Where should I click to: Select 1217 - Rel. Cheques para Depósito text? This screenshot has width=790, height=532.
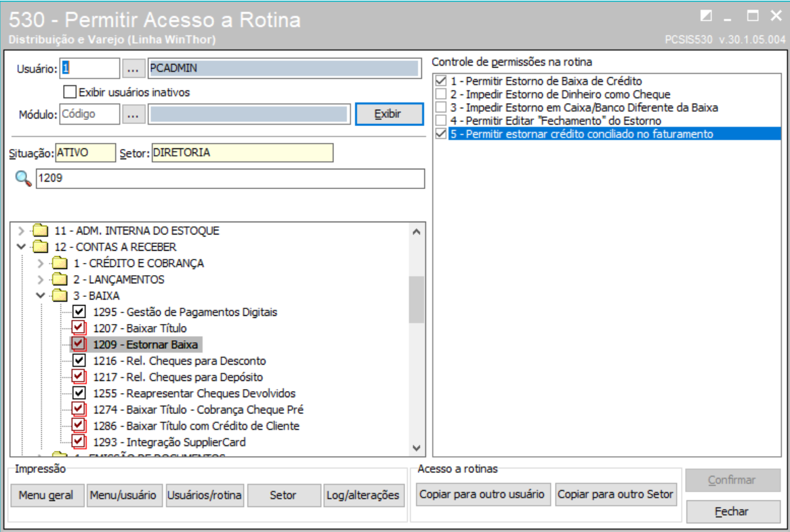point(178,377)
